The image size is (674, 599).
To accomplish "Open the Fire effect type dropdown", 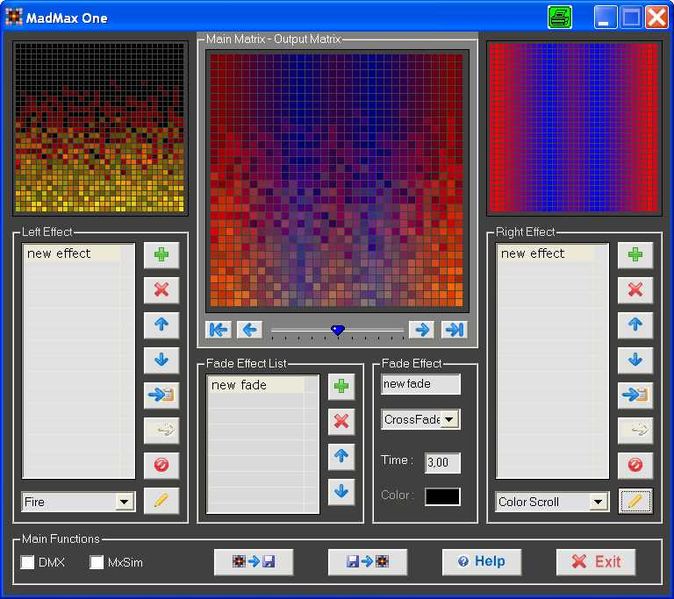I will 124,502.
